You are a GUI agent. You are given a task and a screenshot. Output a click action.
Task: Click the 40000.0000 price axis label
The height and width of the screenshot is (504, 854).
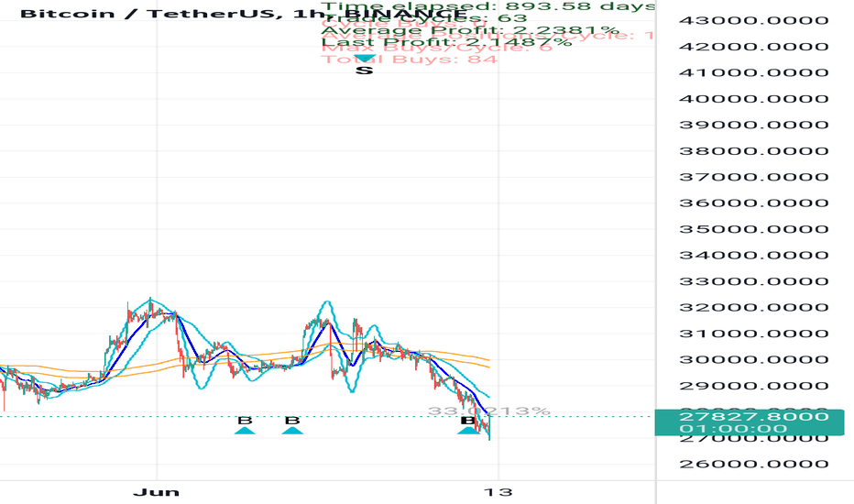(754, 99)
